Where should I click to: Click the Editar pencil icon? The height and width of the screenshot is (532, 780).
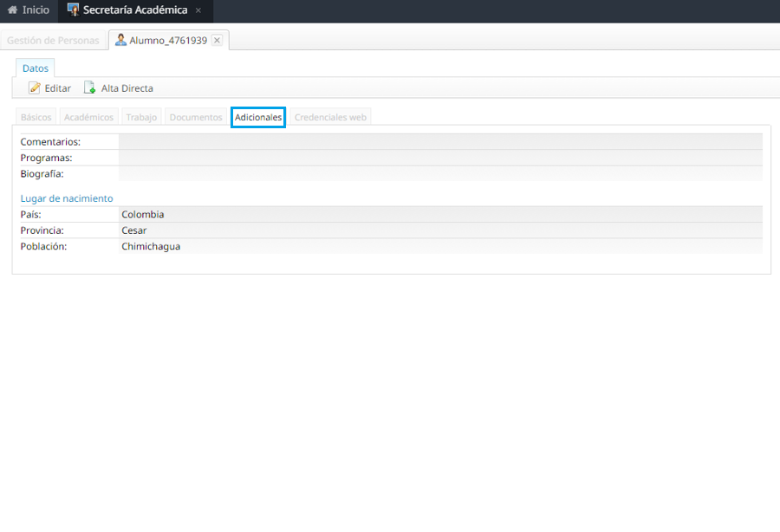(x=35, y=88)
